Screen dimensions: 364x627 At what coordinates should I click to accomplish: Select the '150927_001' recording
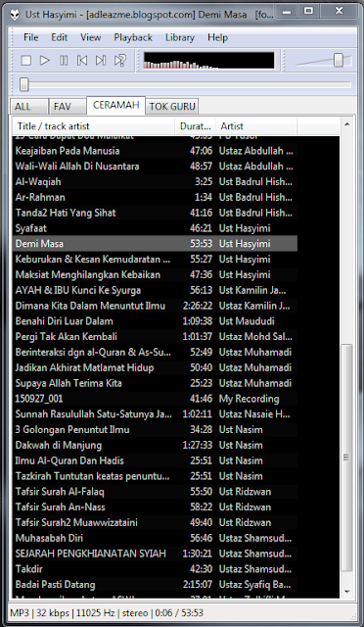[155, 399]
